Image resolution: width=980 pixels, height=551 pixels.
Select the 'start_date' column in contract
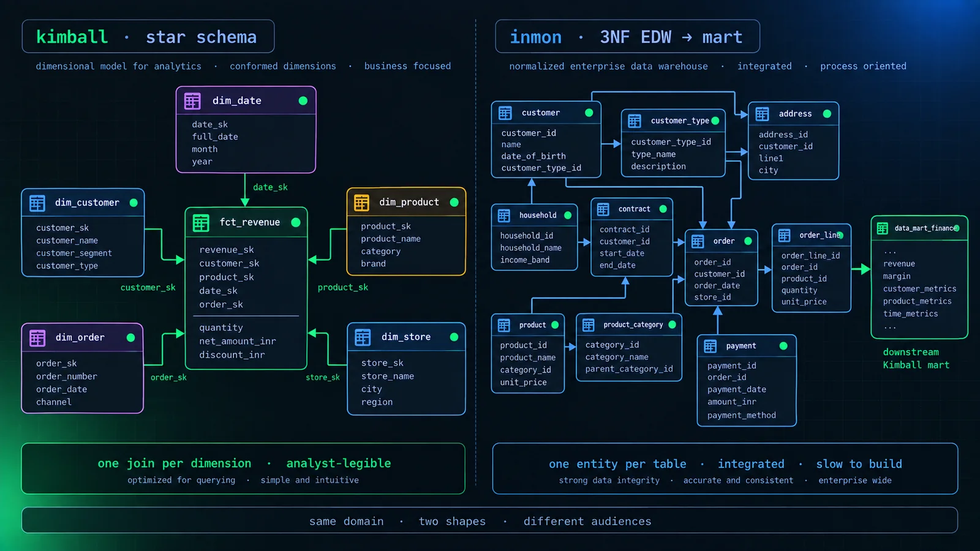point(622,253)
